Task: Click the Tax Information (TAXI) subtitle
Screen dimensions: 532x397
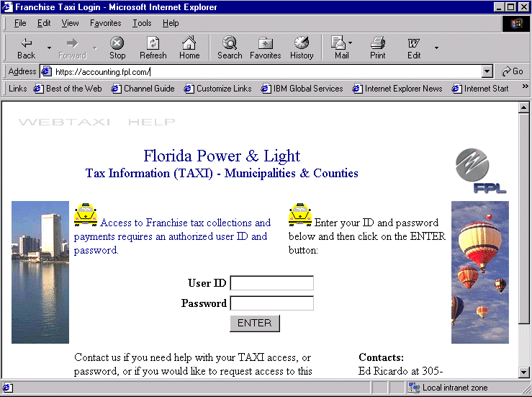Action: click(x=222, y=173)
